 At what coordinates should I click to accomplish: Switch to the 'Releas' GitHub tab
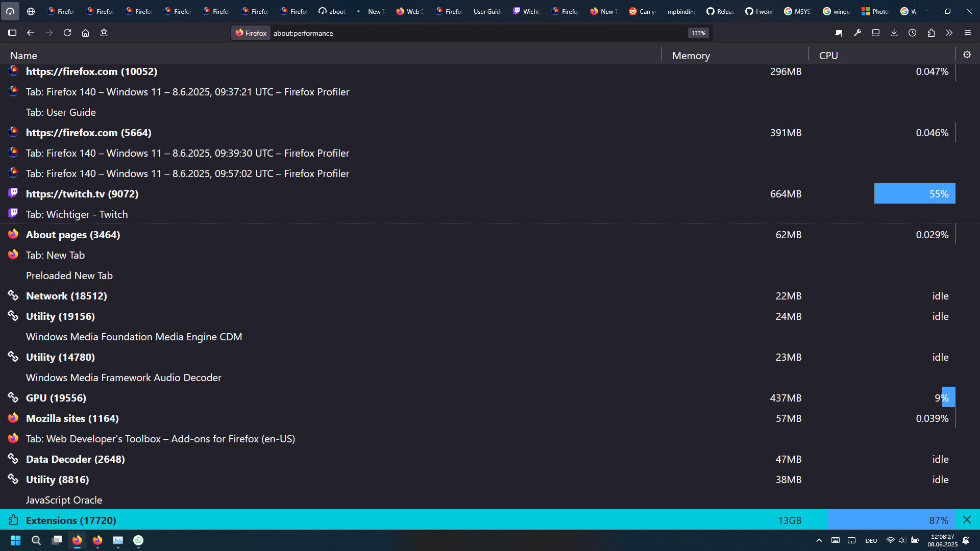coord(720,11)
